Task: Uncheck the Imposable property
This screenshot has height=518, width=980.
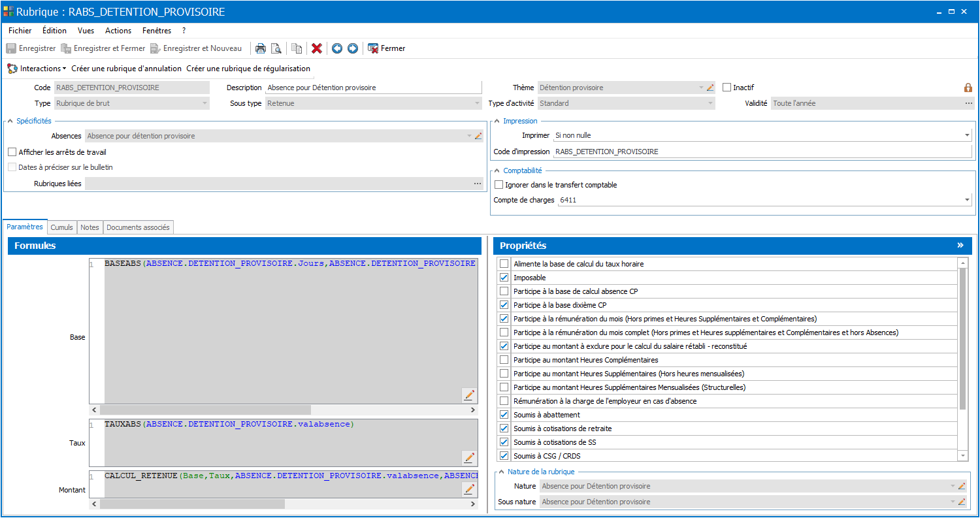Action: point(504,278)
